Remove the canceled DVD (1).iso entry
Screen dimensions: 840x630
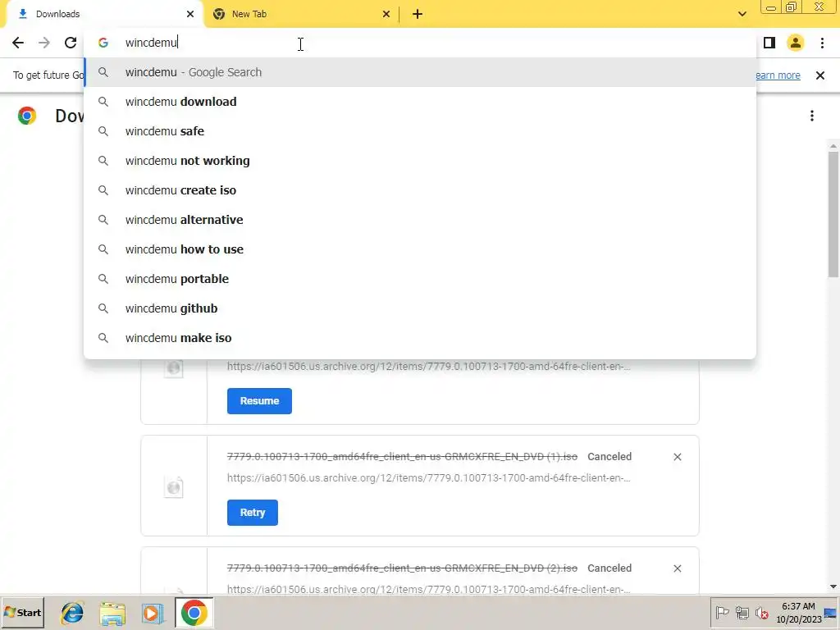tap(677, 457)
